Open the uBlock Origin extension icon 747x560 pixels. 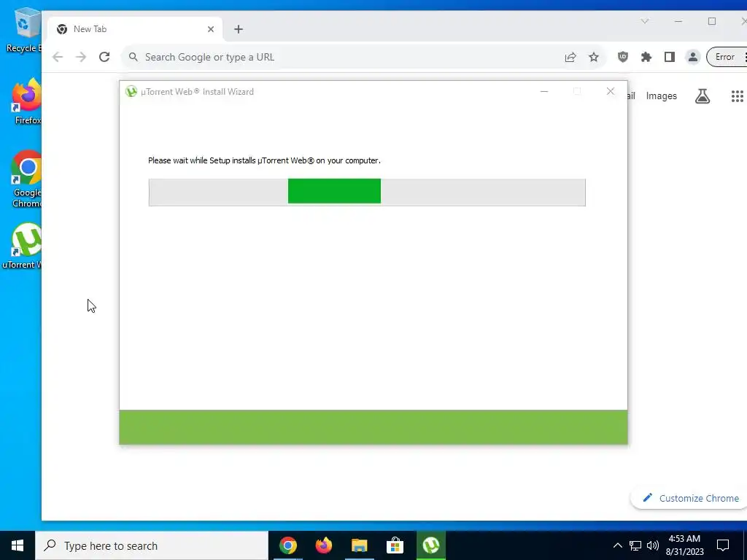tap(623, 57)
